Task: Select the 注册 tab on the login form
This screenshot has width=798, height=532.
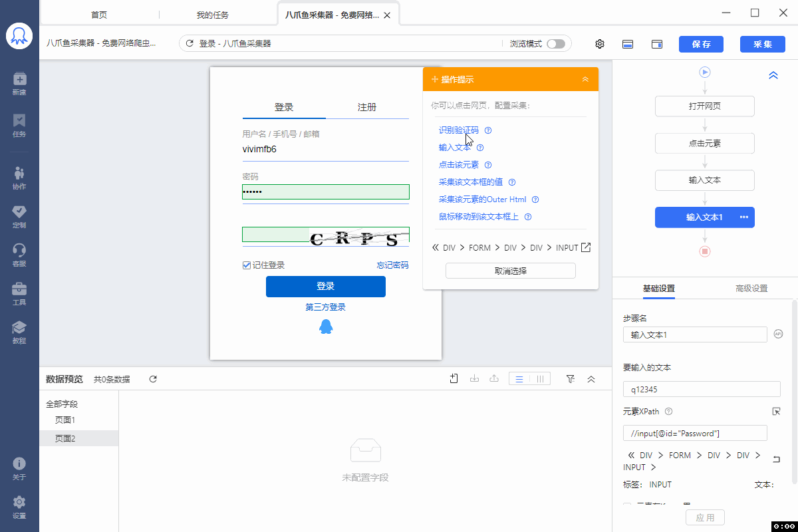Action: [367, 107]
